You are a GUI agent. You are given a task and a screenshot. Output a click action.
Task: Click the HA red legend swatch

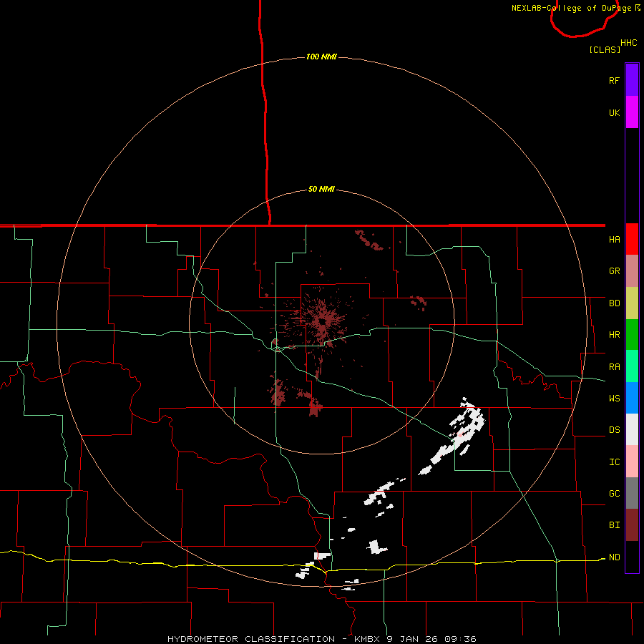pos(632,239)
